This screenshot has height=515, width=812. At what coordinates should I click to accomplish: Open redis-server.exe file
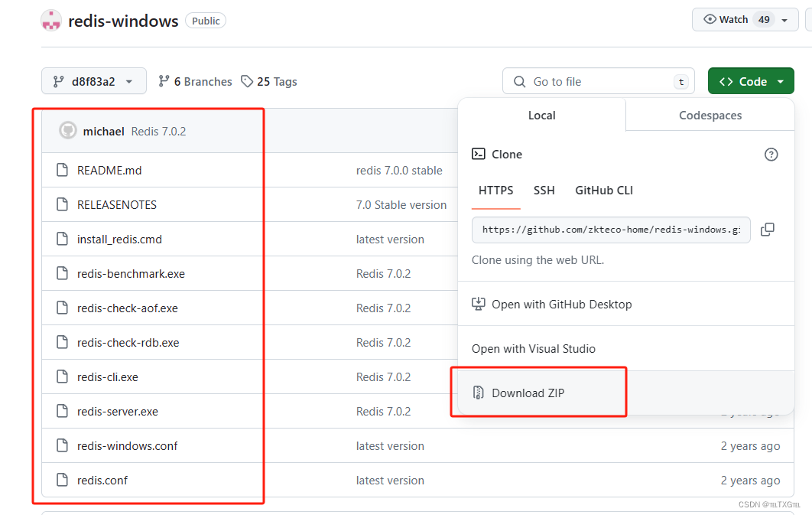(118, 412)
